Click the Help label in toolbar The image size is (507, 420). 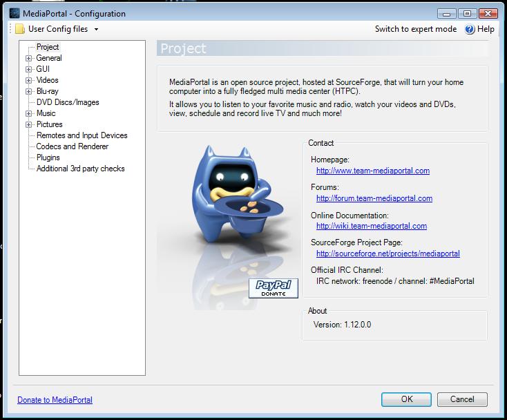(486, 29)
